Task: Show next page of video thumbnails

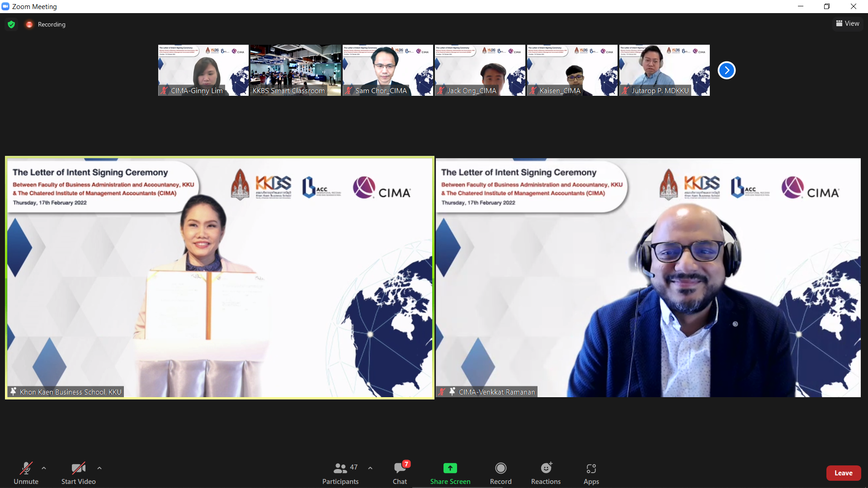Action: tap(726, 70)
